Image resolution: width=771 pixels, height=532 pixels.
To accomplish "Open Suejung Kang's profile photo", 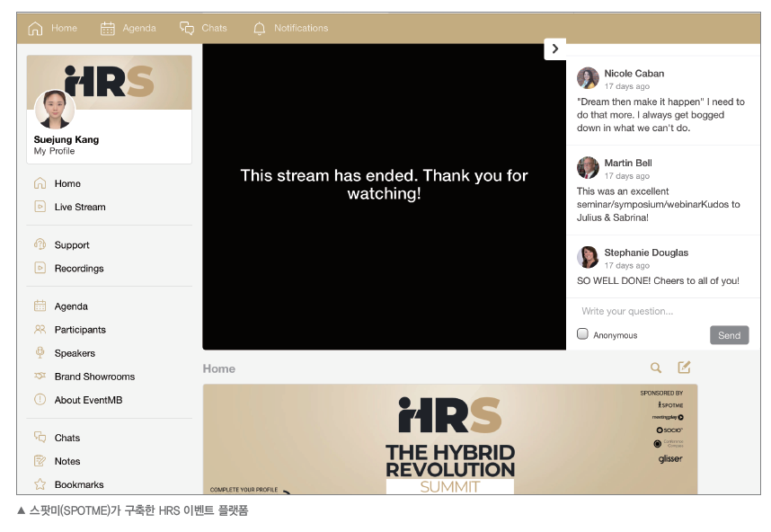I will pyautogui.click(x=55, y=109).
